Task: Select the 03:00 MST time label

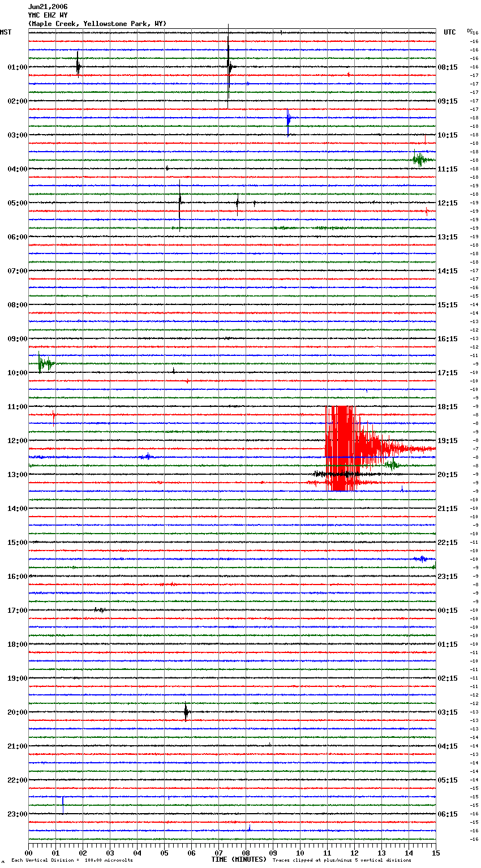Action: pyautogui.click(x=18, y=135)
